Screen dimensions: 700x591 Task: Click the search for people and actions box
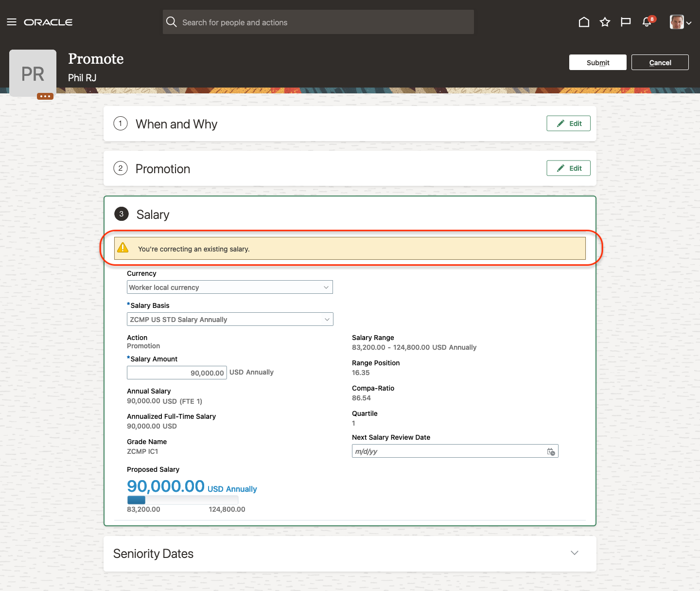[318, 22]
